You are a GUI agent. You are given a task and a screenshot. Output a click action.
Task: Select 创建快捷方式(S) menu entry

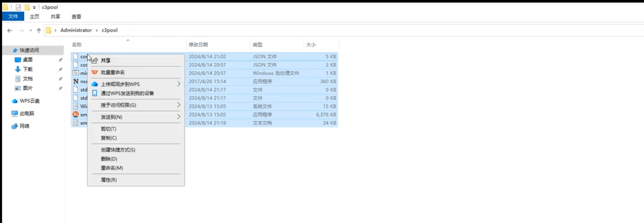(x=118, y=150)
